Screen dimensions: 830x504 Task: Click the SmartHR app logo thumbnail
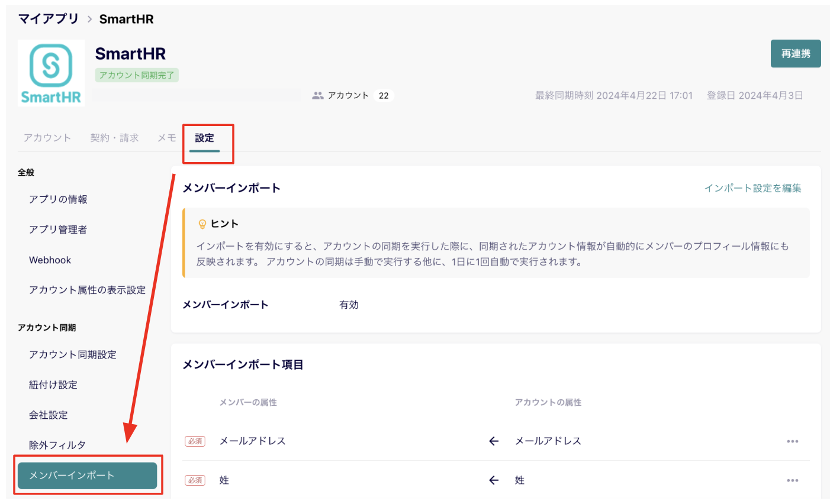[51, 73]
